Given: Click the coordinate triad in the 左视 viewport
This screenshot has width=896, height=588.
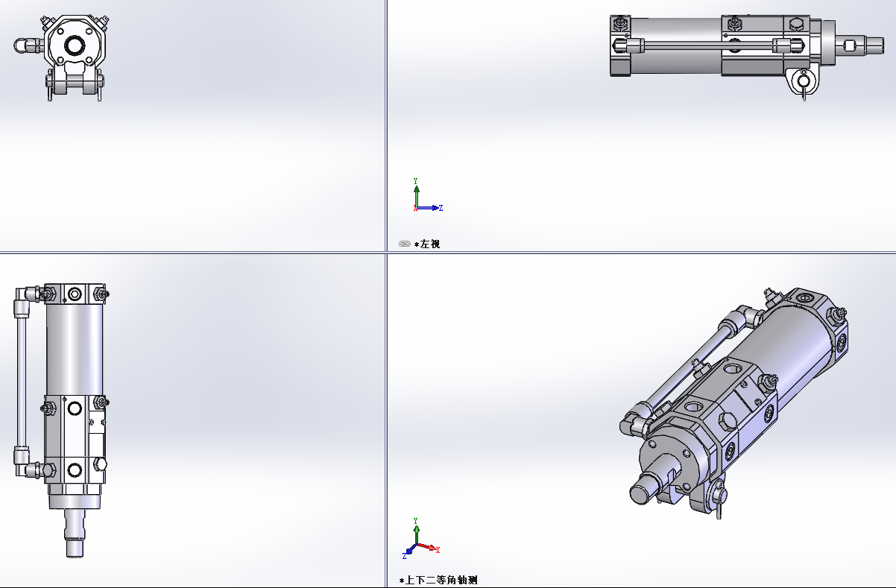Looking at the screenshot, I should (x=428, y=195).
